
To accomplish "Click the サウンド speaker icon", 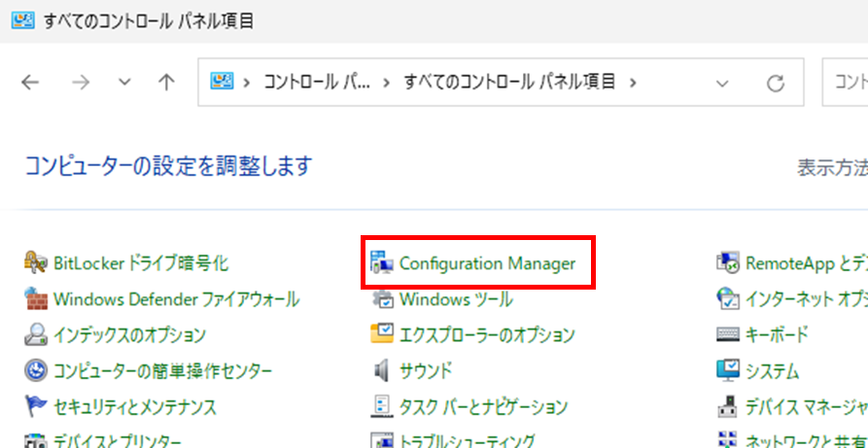I will point(383,370).
